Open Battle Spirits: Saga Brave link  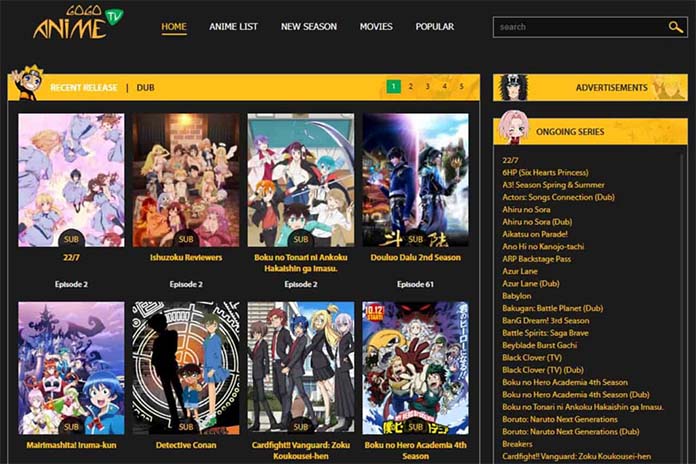pos(545,333)
